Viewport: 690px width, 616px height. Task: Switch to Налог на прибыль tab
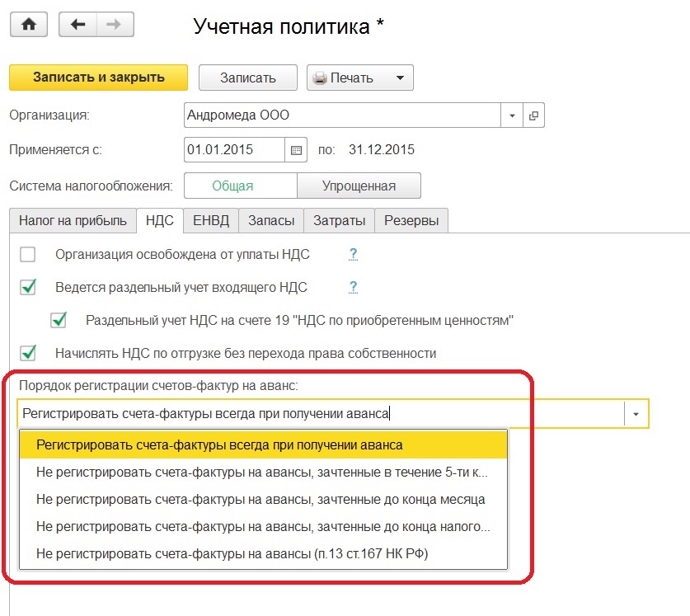click(x=73, y=220)
